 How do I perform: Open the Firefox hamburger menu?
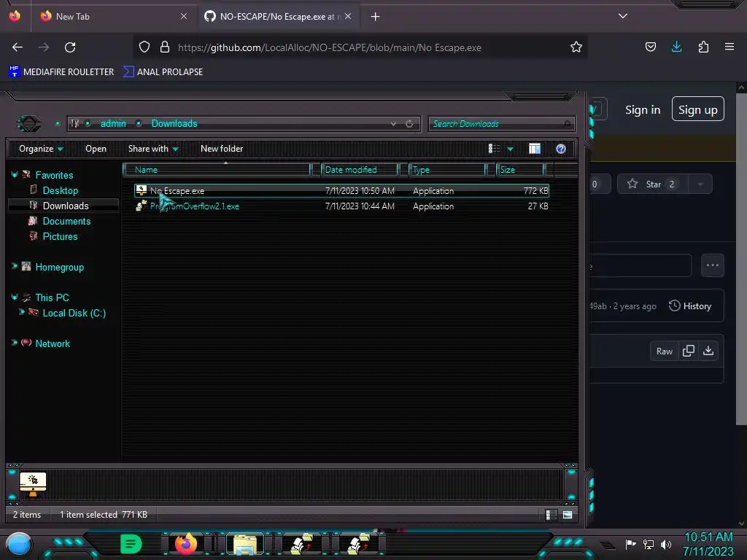729,47
